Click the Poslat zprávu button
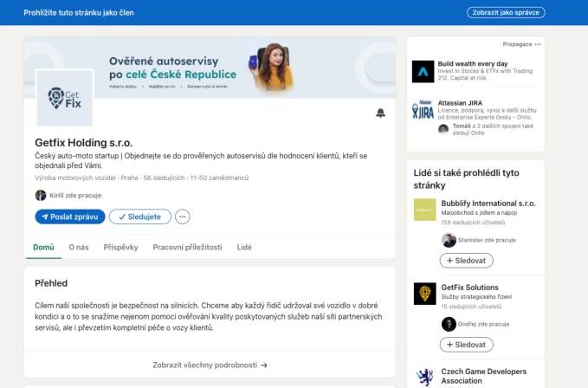Viewport: 588px width, 388px height. click(x=70, y=217)
